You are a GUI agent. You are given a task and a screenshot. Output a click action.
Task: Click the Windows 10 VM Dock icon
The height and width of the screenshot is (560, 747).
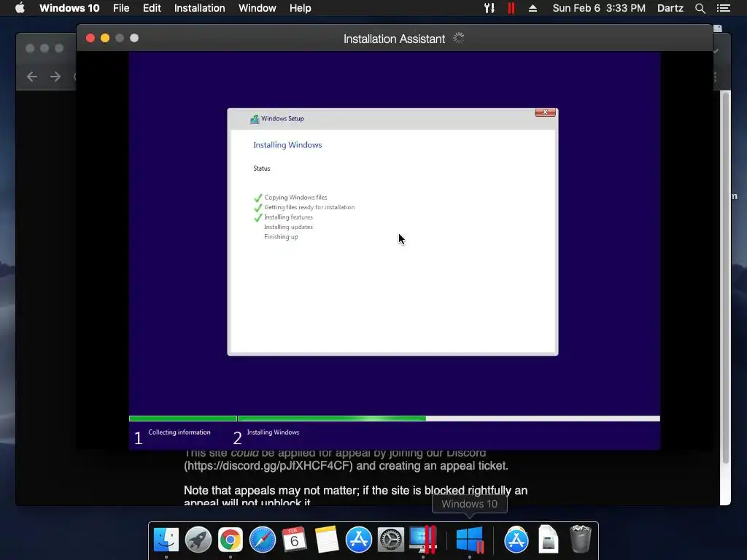coord(470,540)
